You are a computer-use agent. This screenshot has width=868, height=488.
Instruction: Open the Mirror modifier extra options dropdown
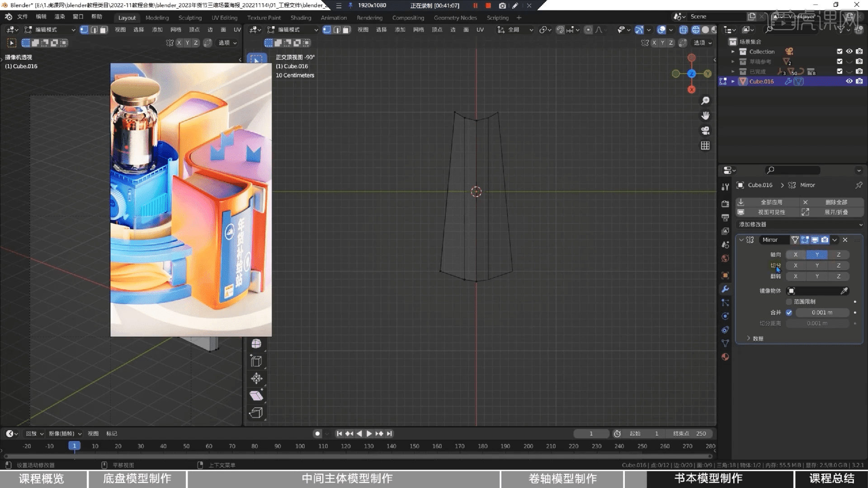[x=835, y=240]
